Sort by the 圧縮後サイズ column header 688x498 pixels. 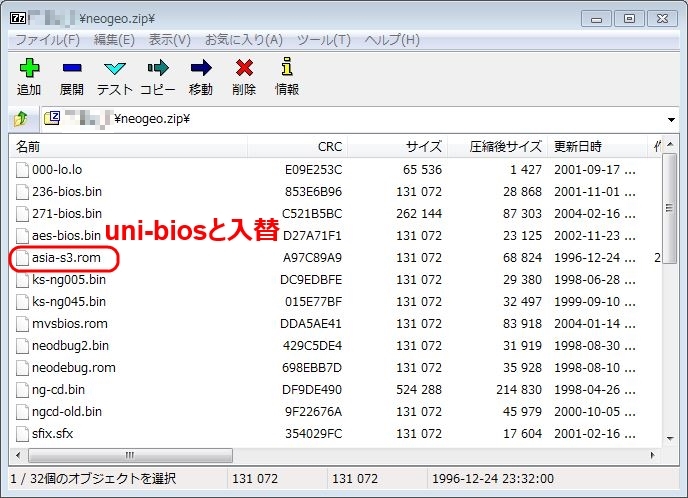[x=498, y=147]
